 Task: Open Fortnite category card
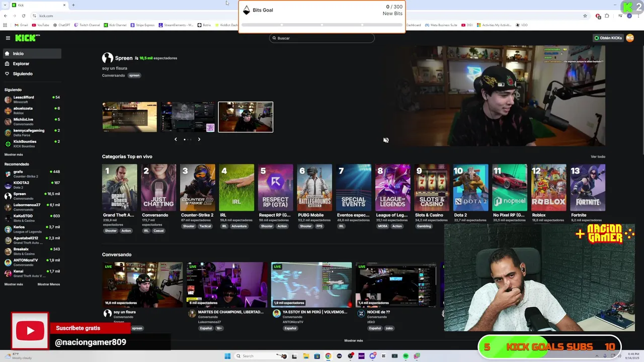coord(588,188)
